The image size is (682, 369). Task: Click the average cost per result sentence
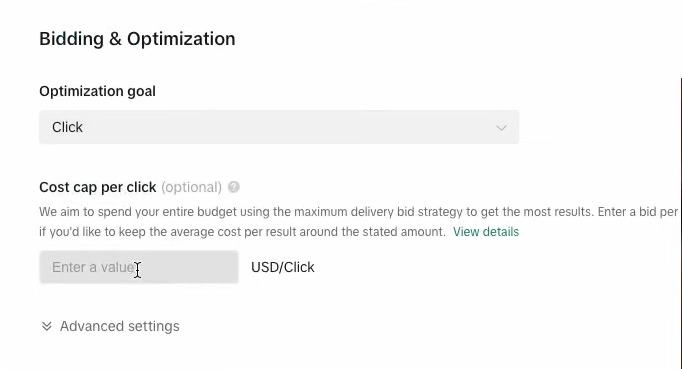pyautogui.click(x=242, y=231)
